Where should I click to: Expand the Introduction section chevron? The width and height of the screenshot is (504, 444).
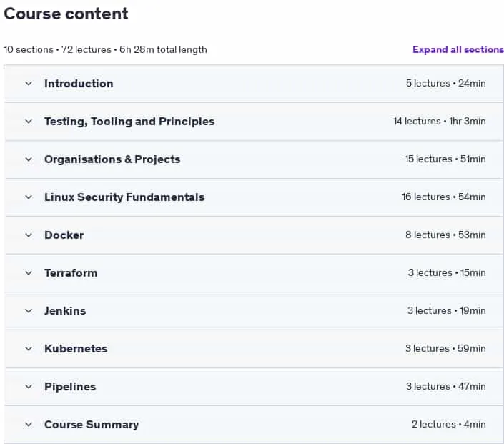[x=29, y=84]
